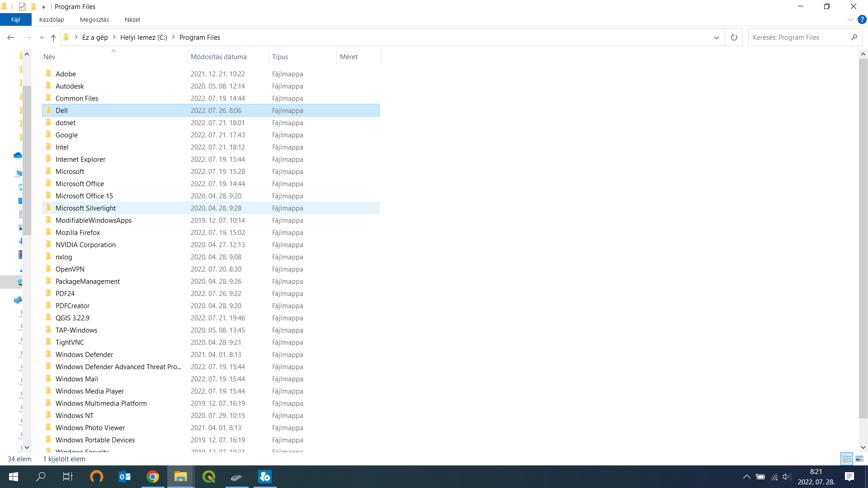
Task: Open the blue gear settings taskbar app
Action: (x=265, y=477)
